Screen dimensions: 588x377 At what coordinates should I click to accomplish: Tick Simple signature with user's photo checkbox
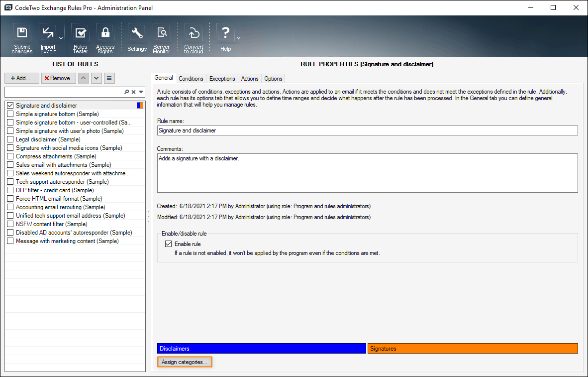click(10, 130)
